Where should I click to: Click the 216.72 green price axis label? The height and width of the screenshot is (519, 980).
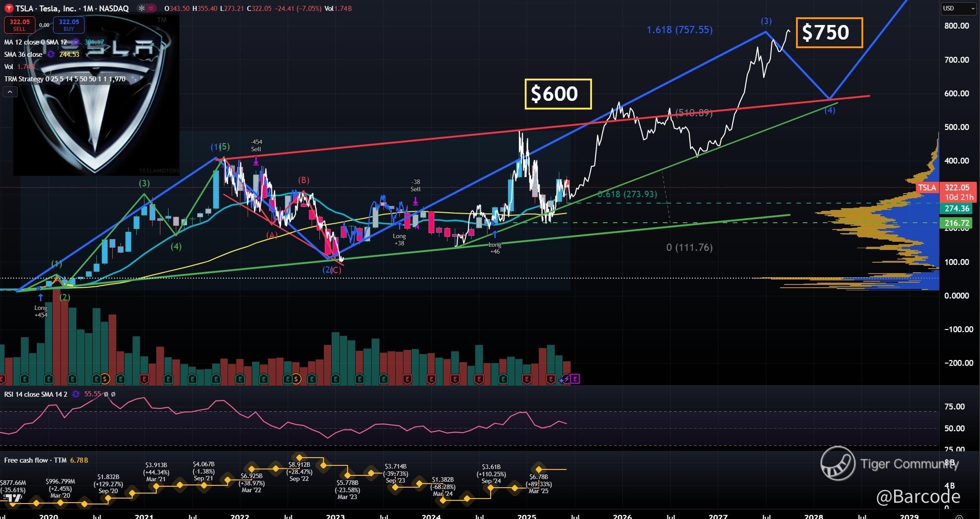957,223
